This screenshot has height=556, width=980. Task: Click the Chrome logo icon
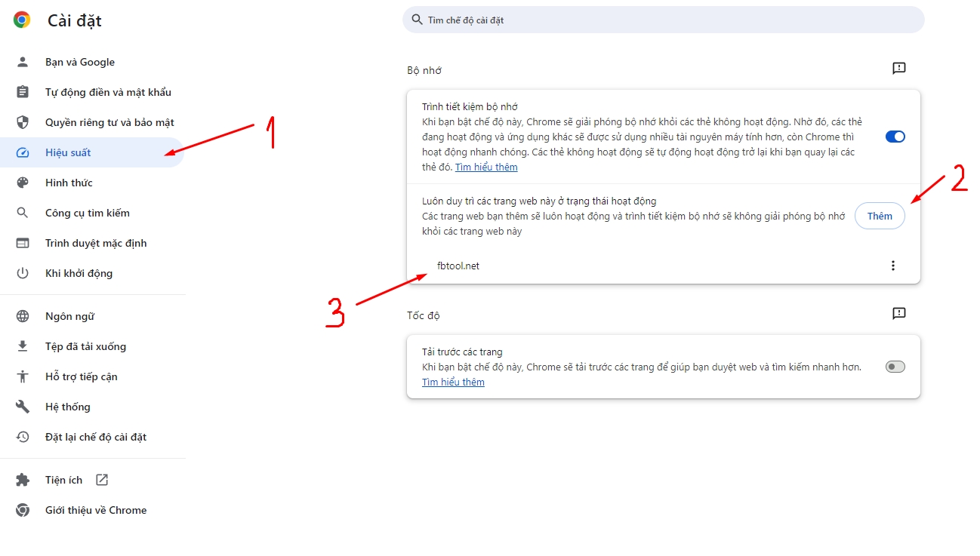pyautogui.click(x=22, y=20)
